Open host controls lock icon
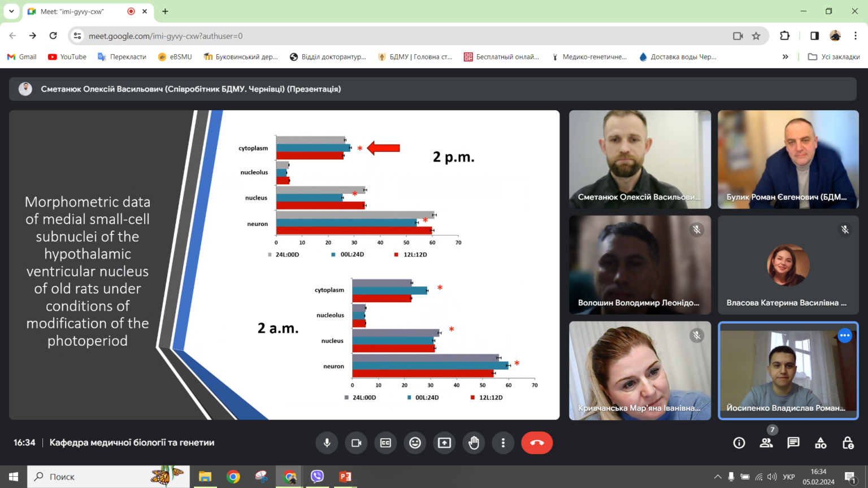The width and height of the screenshot is (868, 488). 848,443
